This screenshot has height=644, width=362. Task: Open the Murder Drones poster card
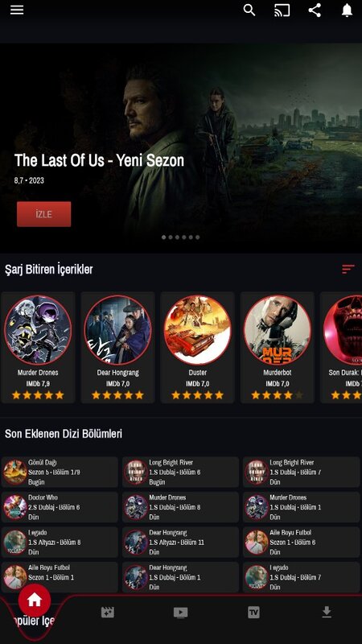[x=38, y=348]
